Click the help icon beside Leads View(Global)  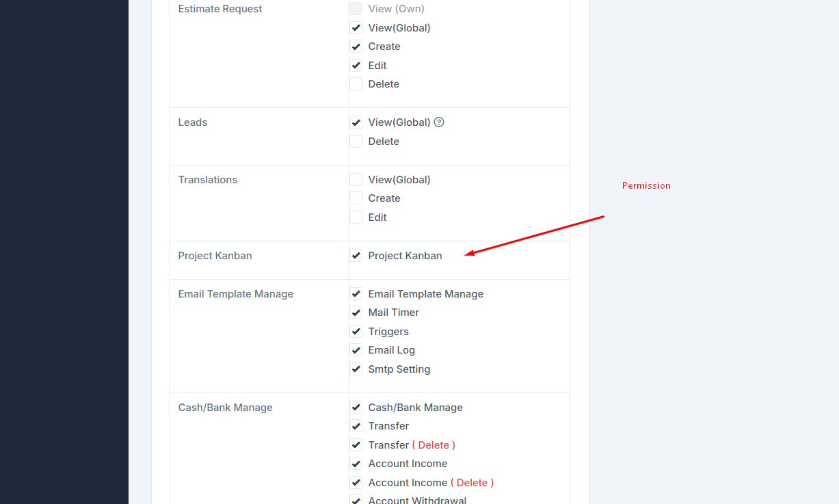(x=439, y=122)
